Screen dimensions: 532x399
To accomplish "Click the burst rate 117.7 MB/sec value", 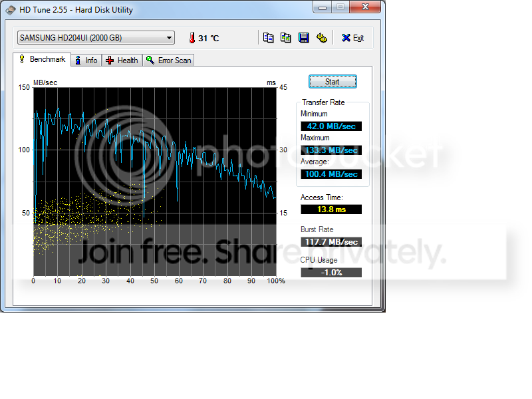I will 331,242.
